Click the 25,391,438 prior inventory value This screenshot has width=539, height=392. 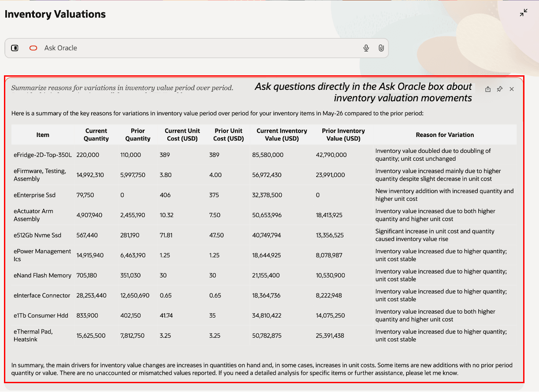pos(330,336)
